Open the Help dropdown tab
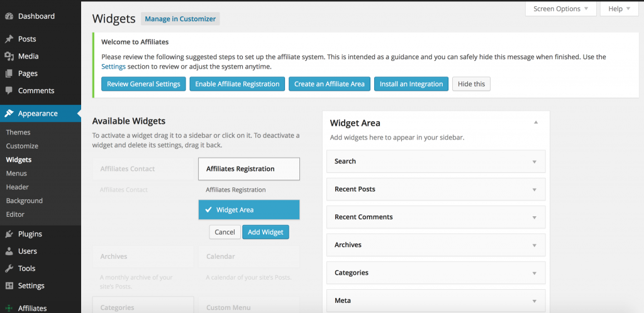Viewport: 644px width, 313px height. [x=619, y=9]
